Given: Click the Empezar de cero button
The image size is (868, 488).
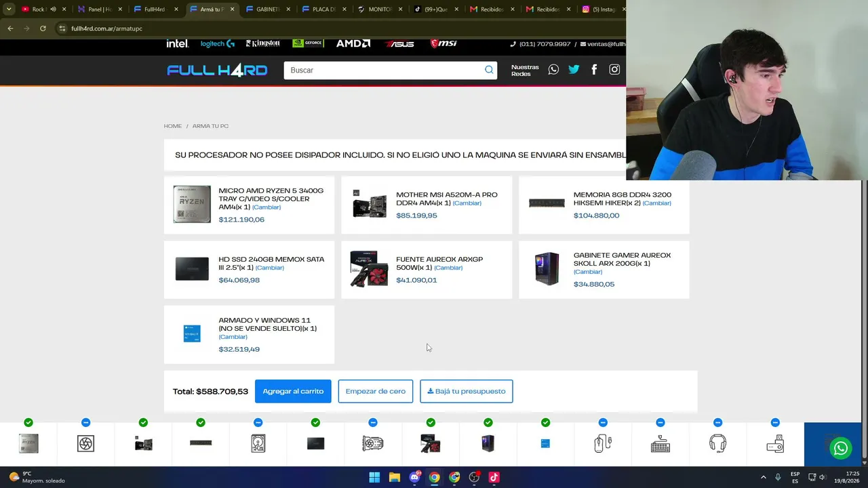Looking at the screenshot, I should 375,391.
